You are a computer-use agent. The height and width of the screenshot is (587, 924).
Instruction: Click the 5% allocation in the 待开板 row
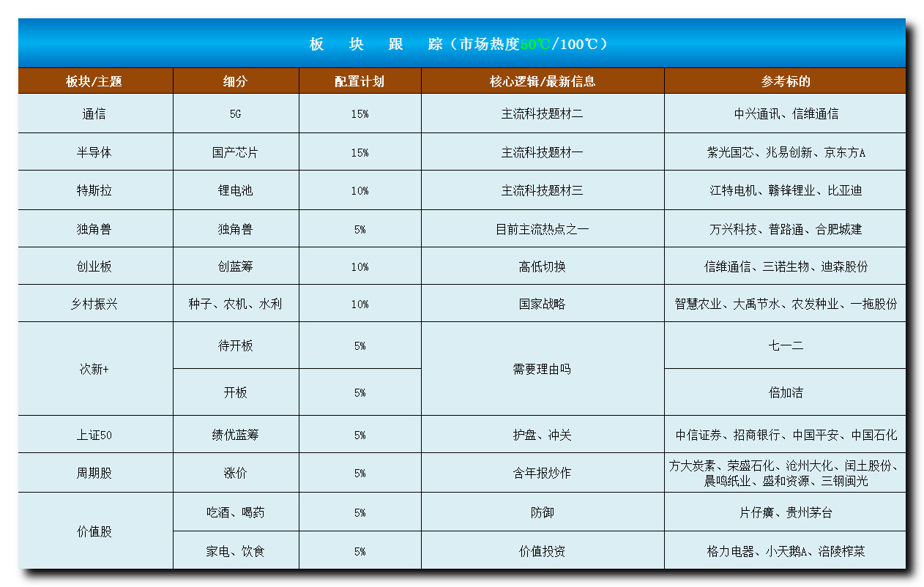359,345
